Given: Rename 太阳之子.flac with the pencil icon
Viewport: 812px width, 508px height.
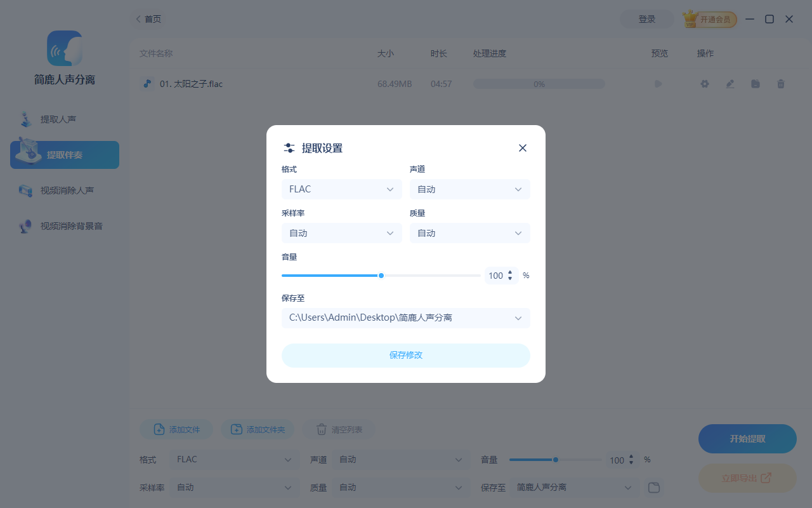Looking at the screenshot, I should coord(730,83).
